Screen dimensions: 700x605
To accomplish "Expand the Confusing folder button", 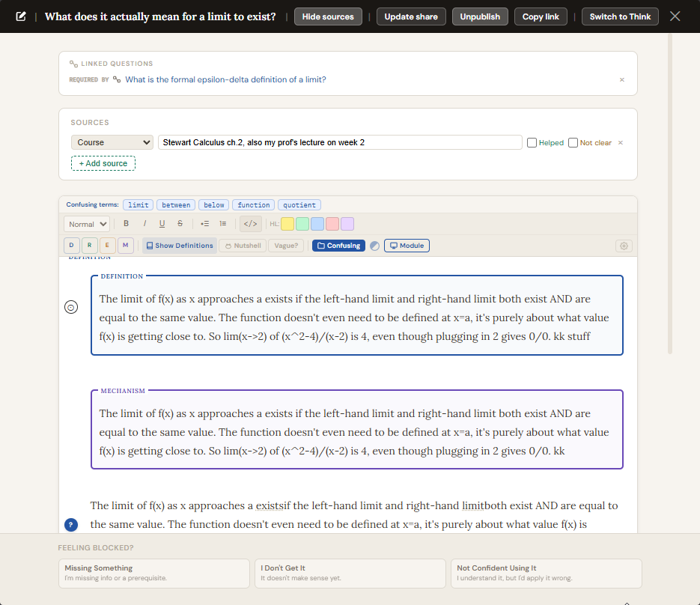I will coord(338,246).
